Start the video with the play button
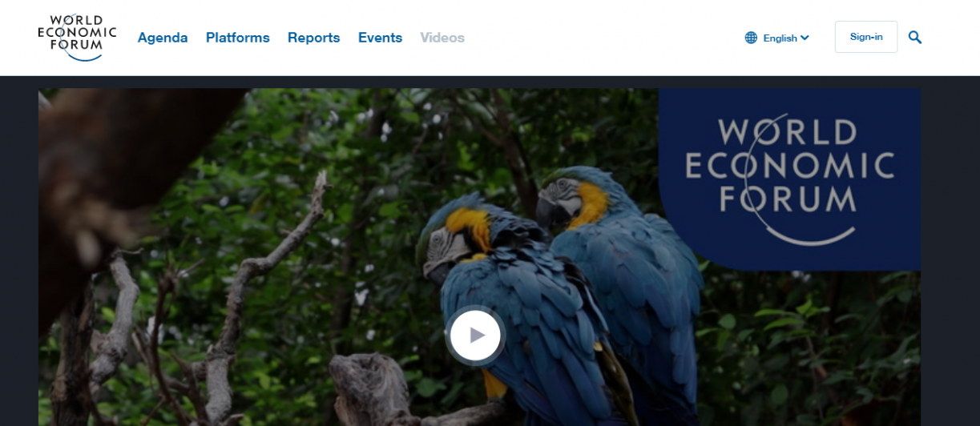The height and width of the screenshot is (426, 980). tap(476, 335)
